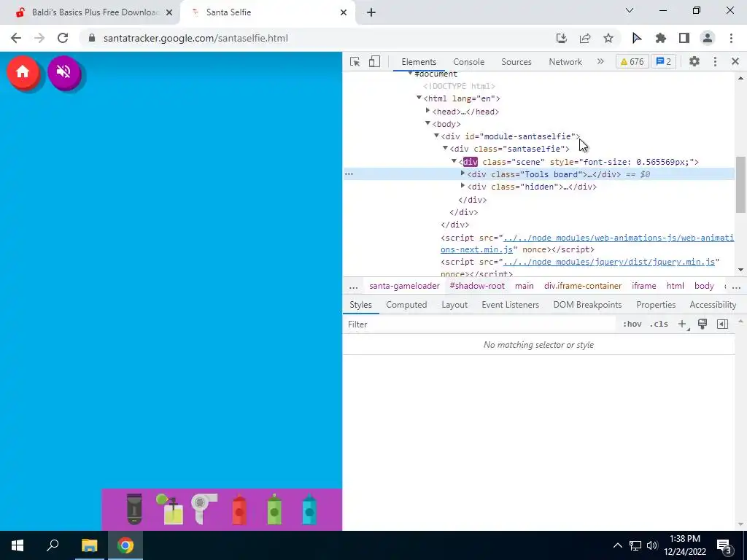This screenshot has width=747, height=560.
Task: Select the blue spray paint can
Action: coord(309,510)
